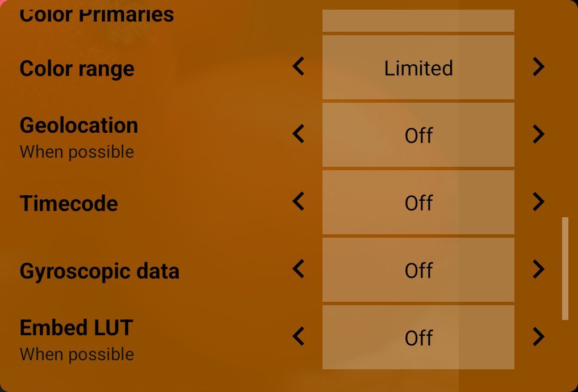578x392 pixels.
Task: Tap left arrow beside Embed LUT
Action: (299, 336)
